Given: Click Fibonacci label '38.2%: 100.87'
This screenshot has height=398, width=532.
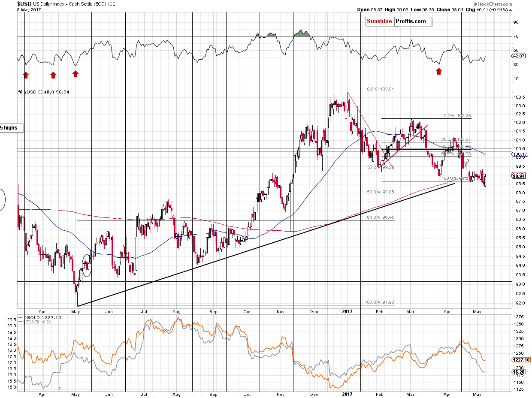Looking at the screenshot, I should (456, 140).
